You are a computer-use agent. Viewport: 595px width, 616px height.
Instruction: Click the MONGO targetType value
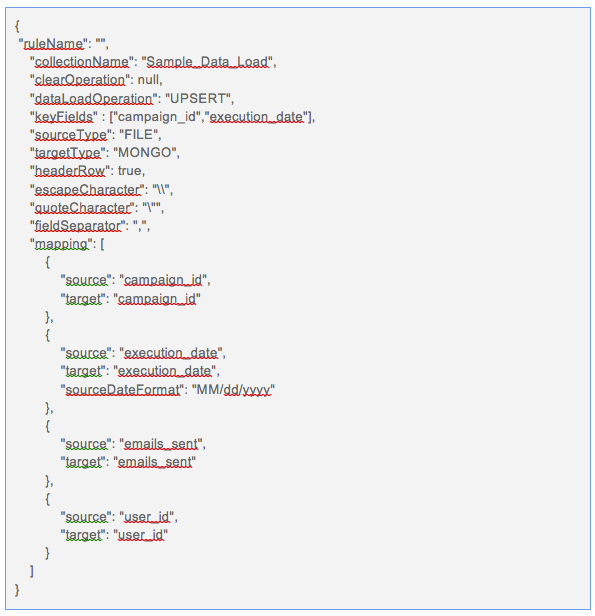(145, 152)
